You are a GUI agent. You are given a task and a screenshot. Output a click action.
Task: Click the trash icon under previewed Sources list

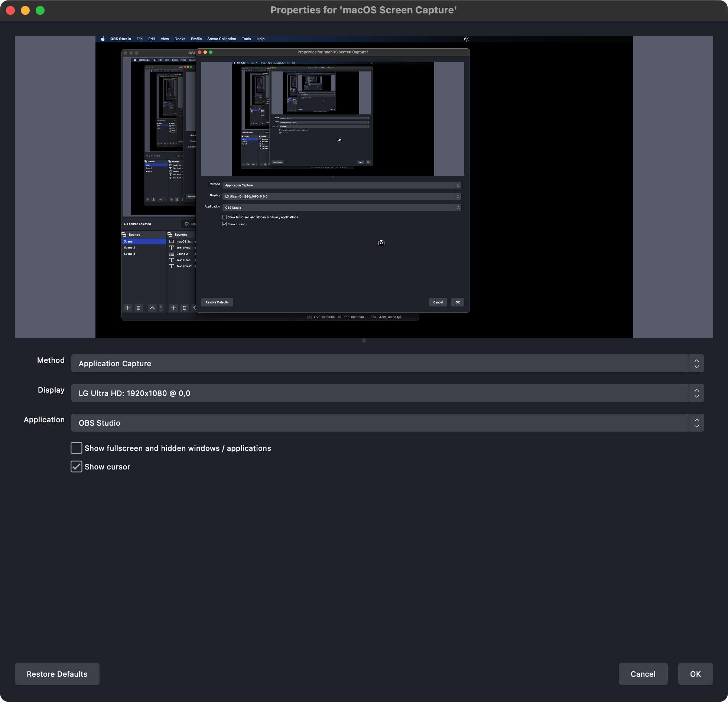(184, 308)
